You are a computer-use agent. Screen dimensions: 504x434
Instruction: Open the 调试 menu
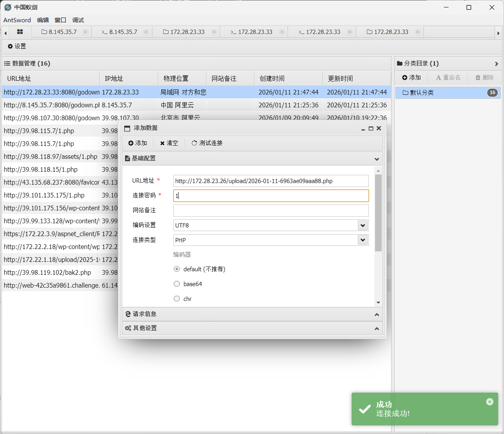[x=78, y=20]
